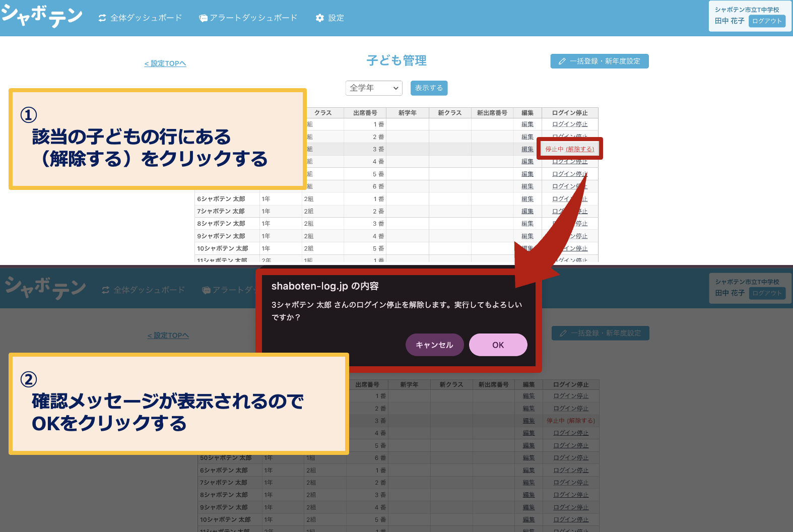Click 新出席番号 header in dimmed lower table
Viewport: 793px width, 532px height.
point(494,385)
